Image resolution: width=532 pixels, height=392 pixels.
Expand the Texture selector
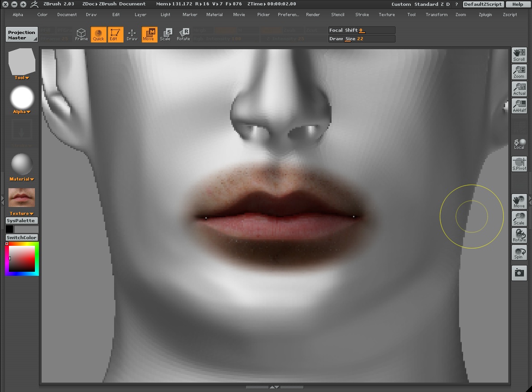tap(21, 213)
